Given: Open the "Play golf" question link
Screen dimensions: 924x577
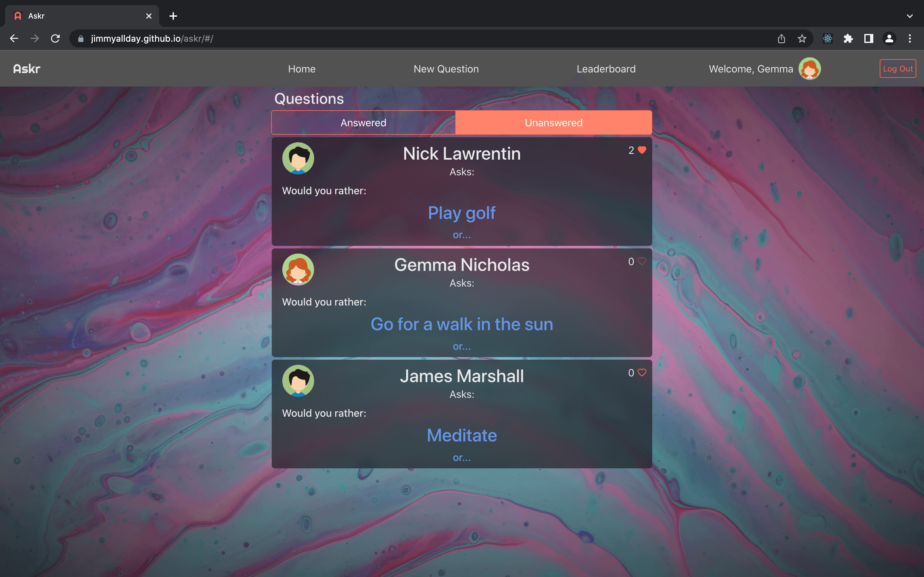Looking at the screenshot, I should point(461,213).
